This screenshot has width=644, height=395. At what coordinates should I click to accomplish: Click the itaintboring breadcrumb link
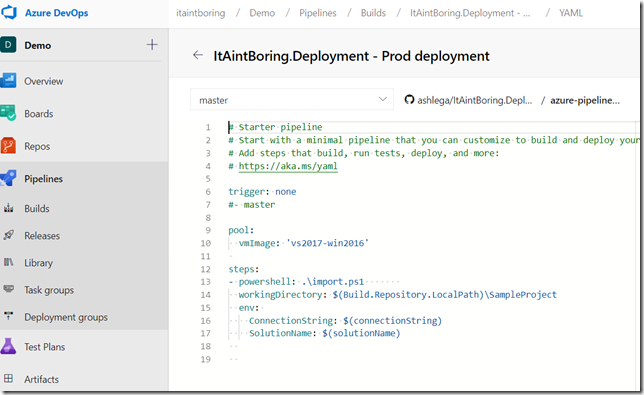point(201,13)
